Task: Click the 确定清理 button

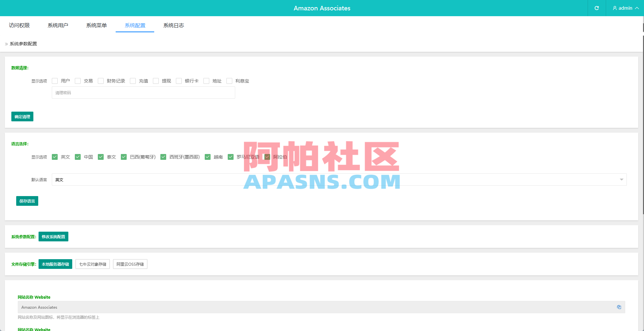Action: point(22,116)
